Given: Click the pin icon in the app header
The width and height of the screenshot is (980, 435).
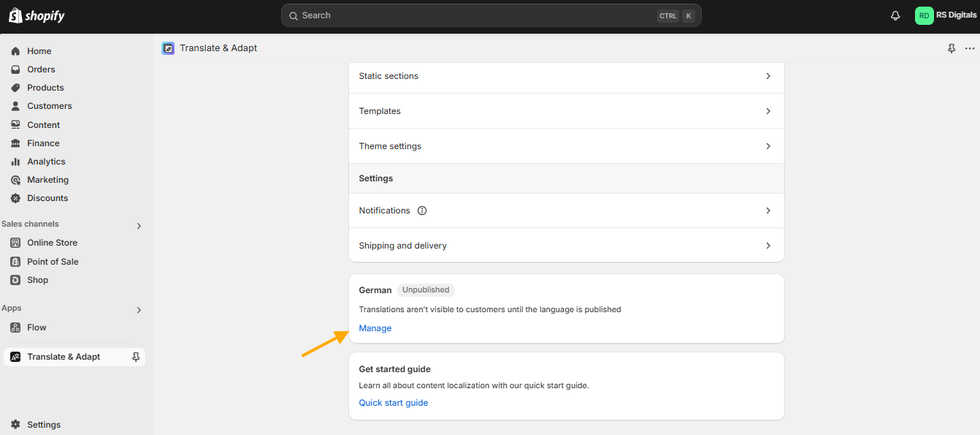Looking at the screenshot, I should [952, 48].
